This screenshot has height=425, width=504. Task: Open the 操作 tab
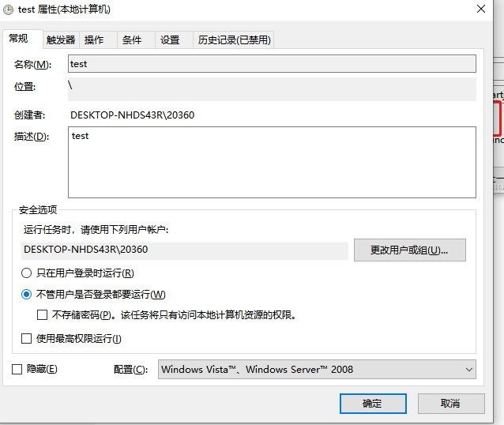coord(99,39)
